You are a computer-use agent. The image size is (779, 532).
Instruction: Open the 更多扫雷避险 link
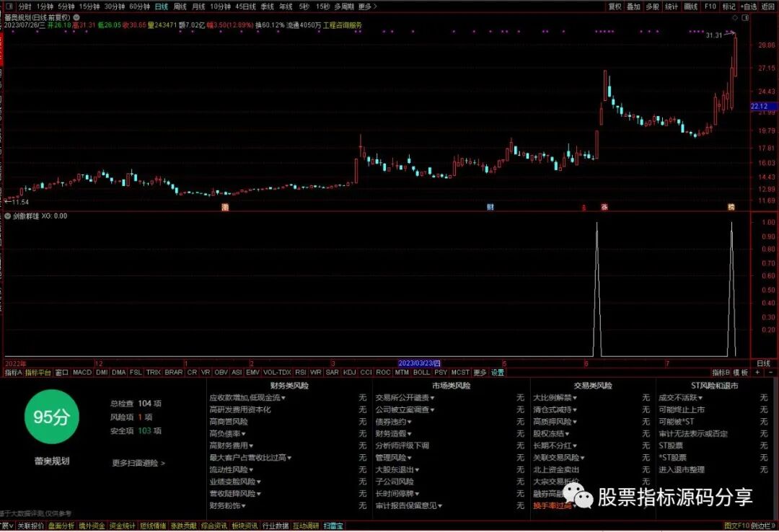tap(138, 463)
